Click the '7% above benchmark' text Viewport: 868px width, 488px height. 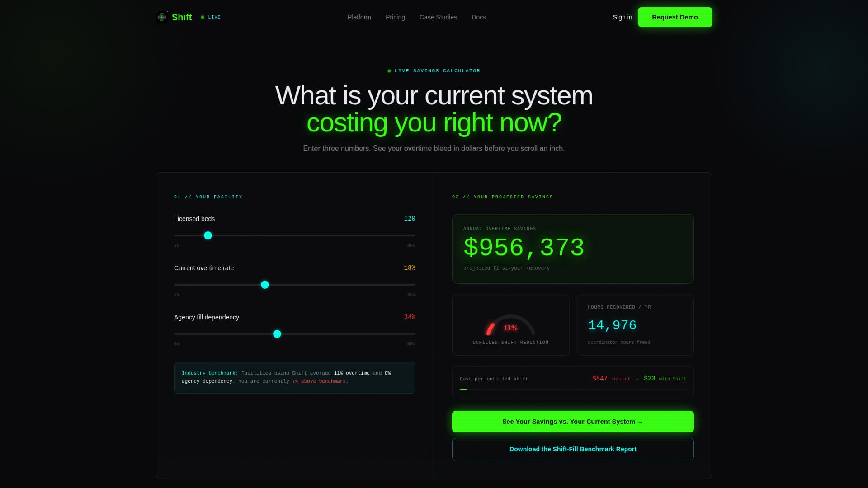point(320,381)
